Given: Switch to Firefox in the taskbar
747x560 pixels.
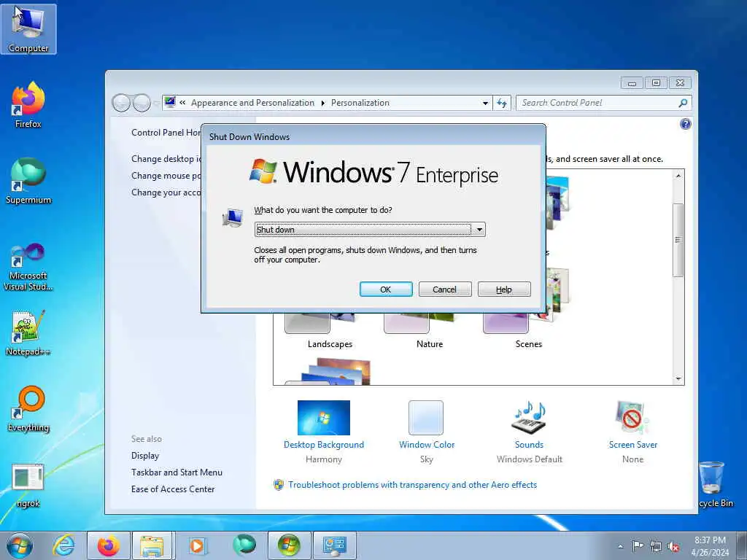Looking at the screenshot, I should (109, 545).
